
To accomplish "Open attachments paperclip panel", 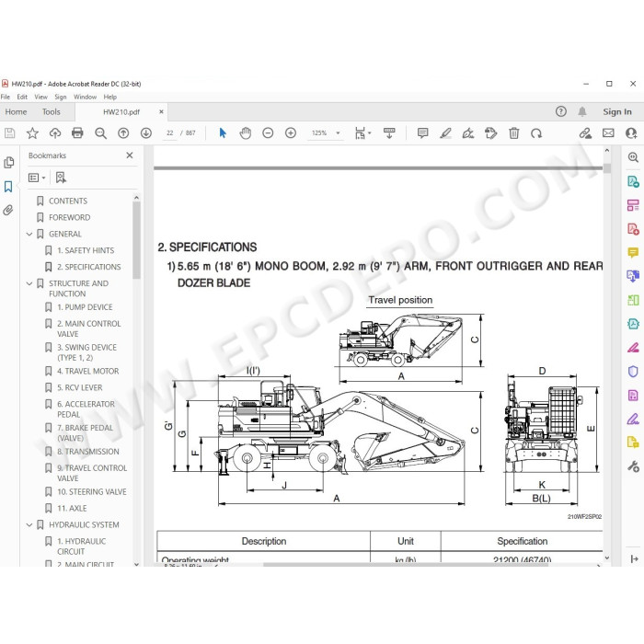I will coord(8,211).
